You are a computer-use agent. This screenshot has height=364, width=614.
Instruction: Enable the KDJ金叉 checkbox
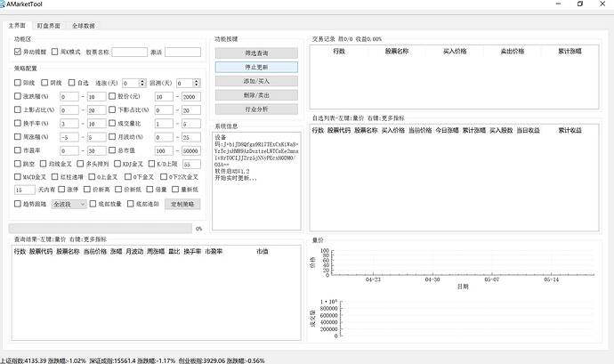(x=117, y=164)
